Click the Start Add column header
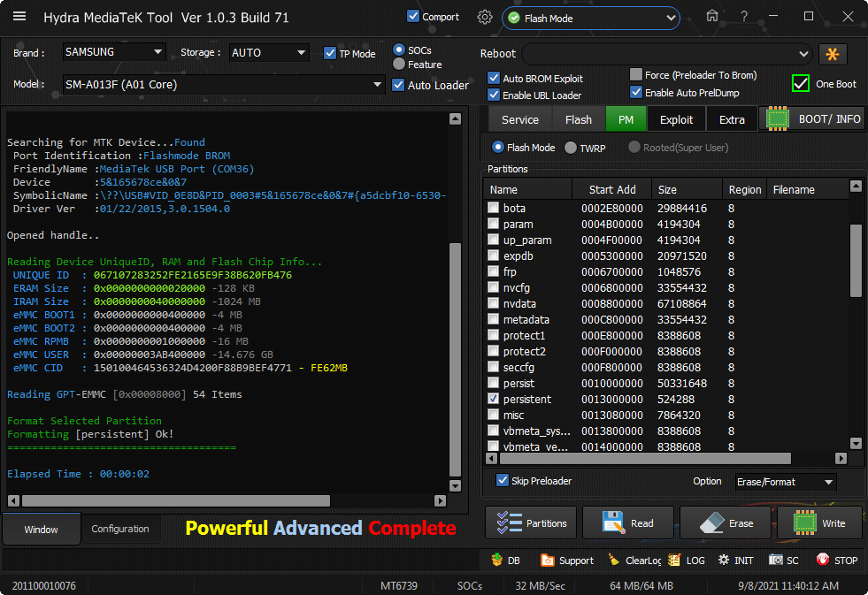 coord(612,189)
